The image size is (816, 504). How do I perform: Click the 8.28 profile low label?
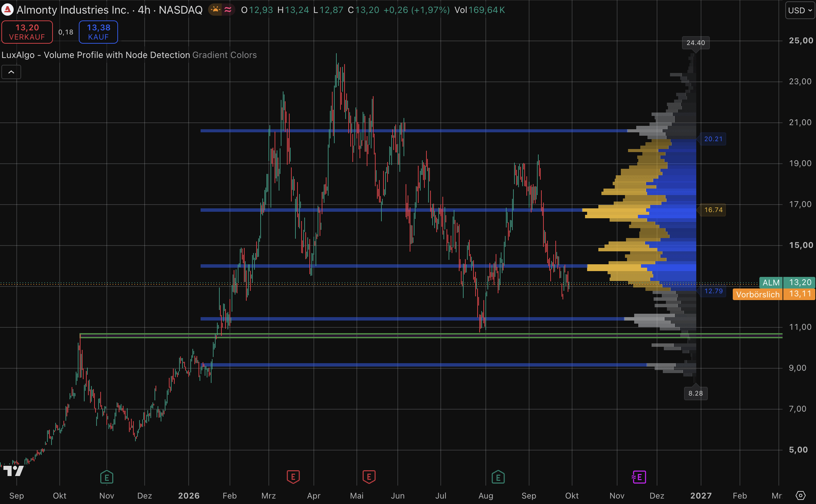pyautogui.click(x=696, y=393)
